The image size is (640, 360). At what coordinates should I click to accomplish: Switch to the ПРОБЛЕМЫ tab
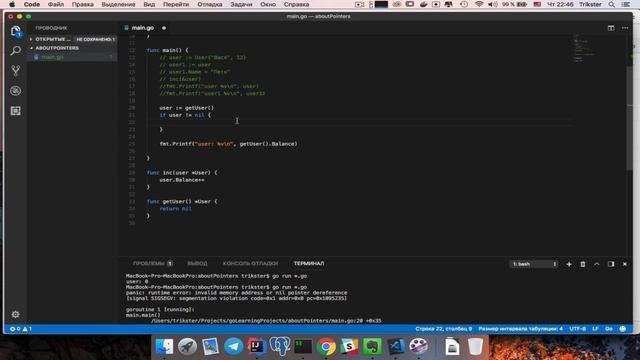[x=152, y=264]
